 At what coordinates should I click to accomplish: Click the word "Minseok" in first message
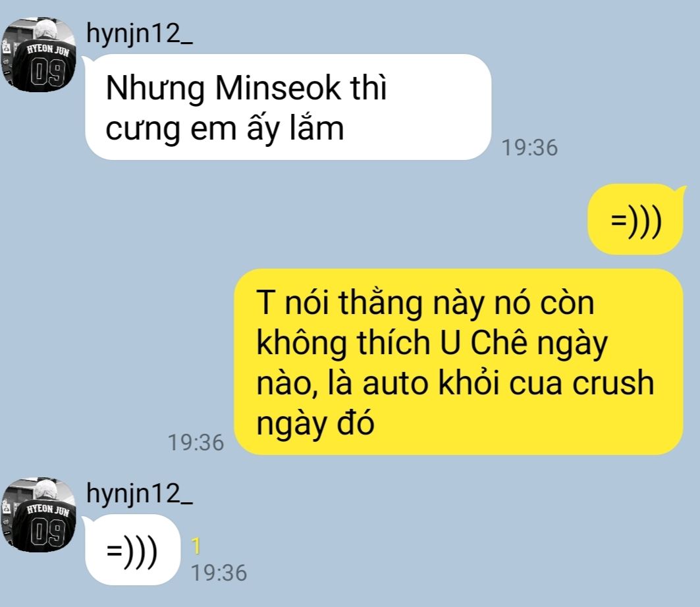click(278, 88)
